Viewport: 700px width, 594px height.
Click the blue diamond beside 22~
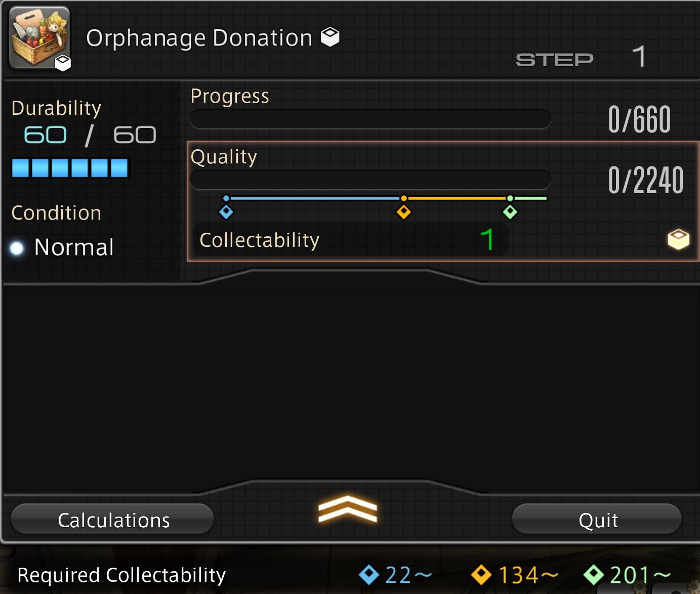[368, 574]
